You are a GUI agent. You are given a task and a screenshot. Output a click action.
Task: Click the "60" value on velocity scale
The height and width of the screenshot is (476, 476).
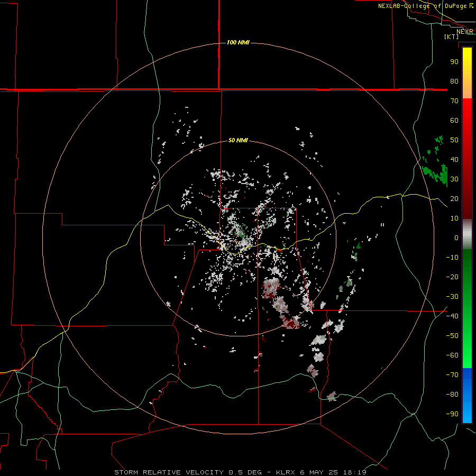[x=454, y=120]
